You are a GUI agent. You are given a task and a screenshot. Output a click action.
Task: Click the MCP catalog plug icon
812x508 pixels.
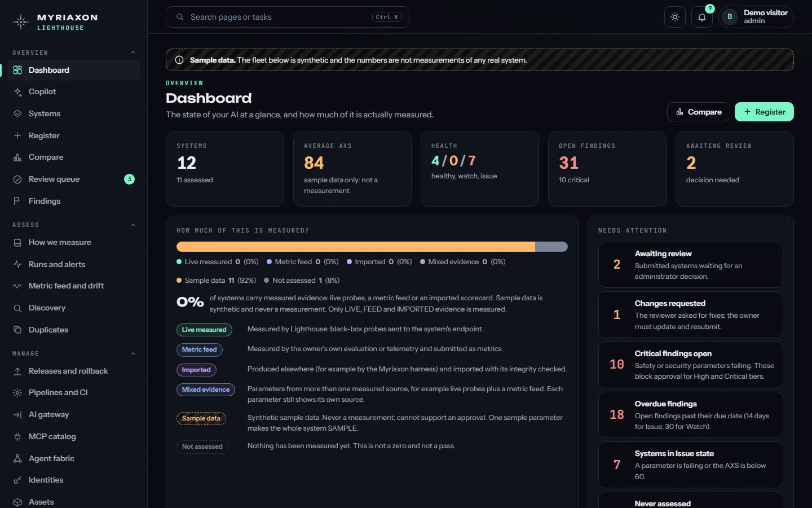[x=17, y=437]
